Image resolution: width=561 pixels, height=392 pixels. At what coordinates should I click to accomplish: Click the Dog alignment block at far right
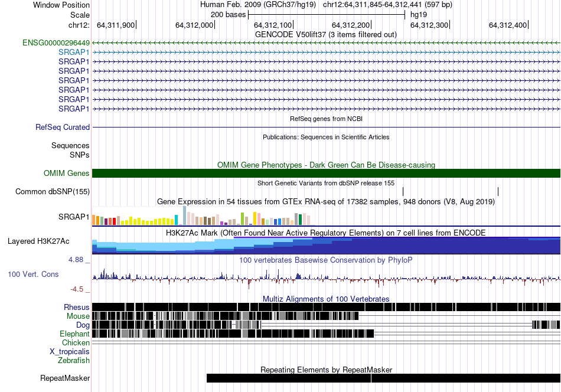pos(546,325)
